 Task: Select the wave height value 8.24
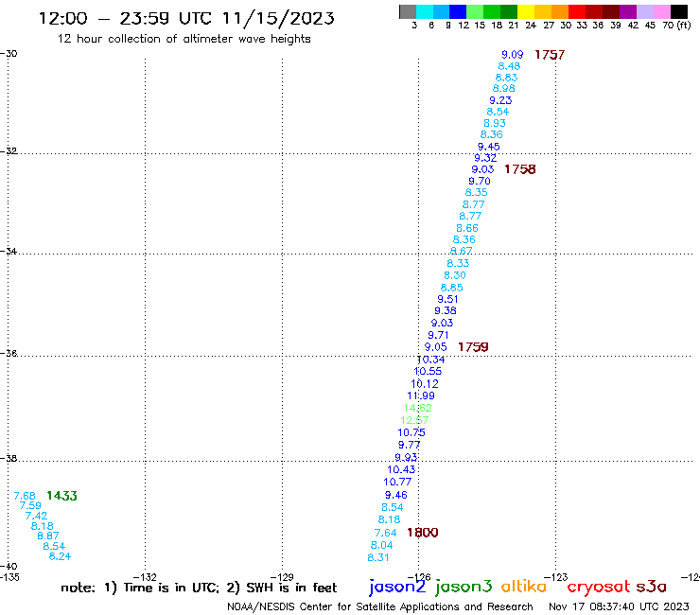(60, 556)
